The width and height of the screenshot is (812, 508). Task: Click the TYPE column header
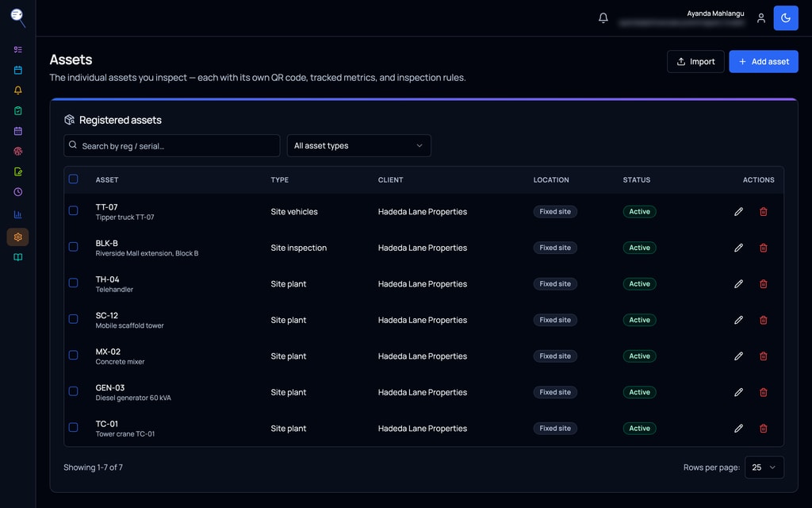280,180
